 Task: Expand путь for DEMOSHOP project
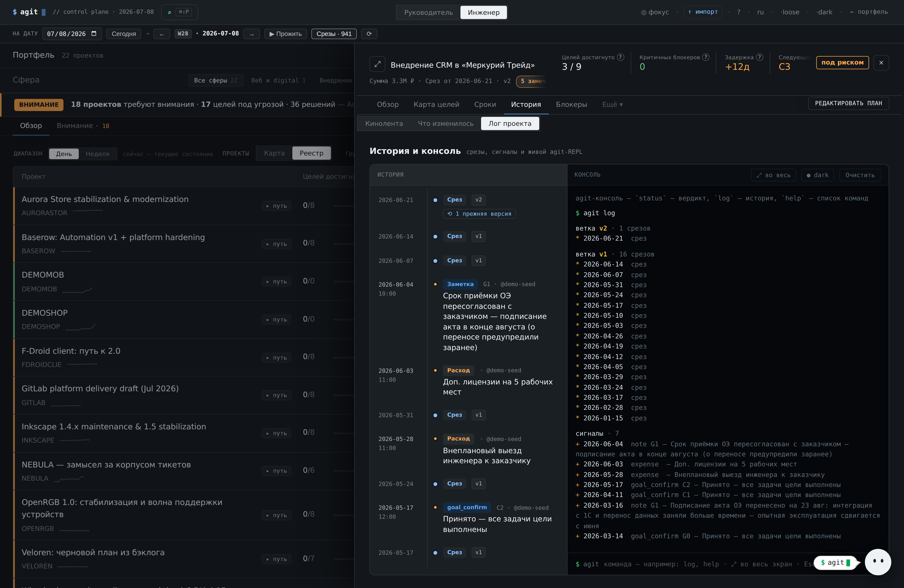click(x=276, y=319)
